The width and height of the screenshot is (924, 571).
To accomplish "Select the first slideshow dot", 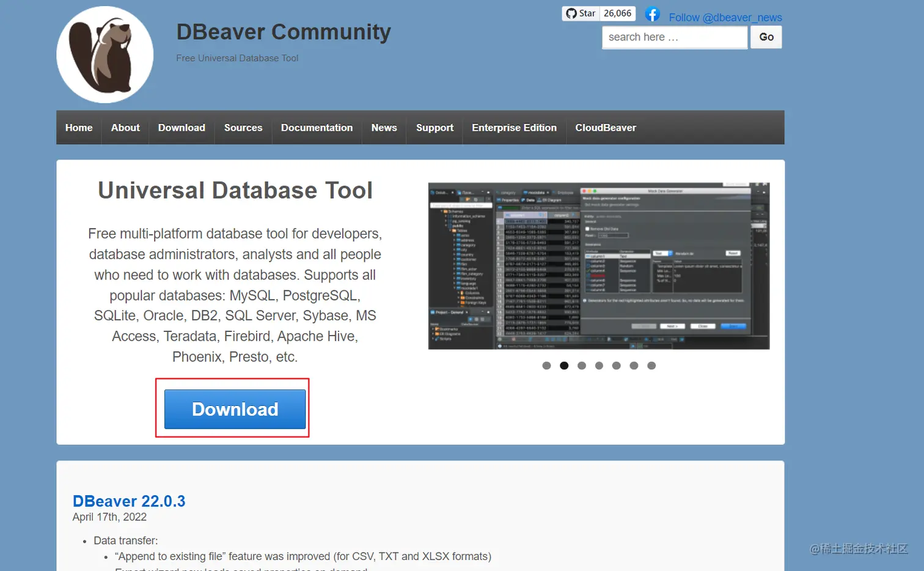I will coord(546,366).
